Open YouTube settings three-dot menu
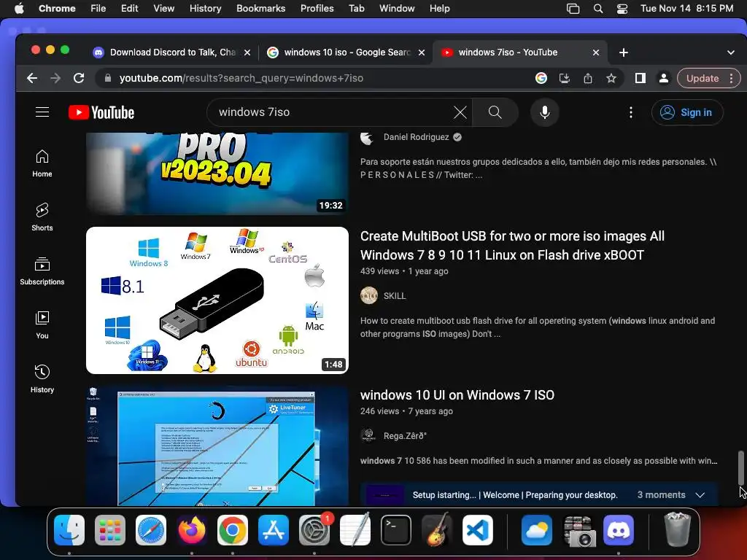The width and height of the screenshot is (747, 560). pyautogui.click(x=631, y=112)
